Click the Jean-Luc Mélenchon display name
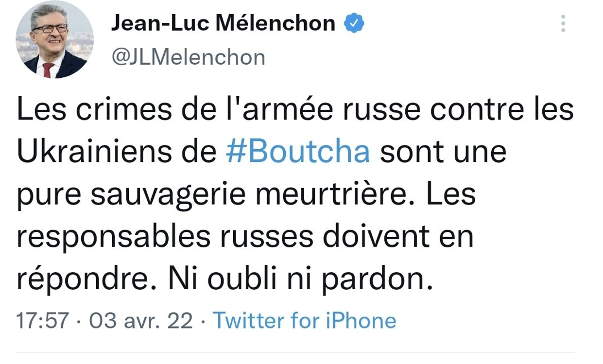603x364 pixels. (223, 23)
